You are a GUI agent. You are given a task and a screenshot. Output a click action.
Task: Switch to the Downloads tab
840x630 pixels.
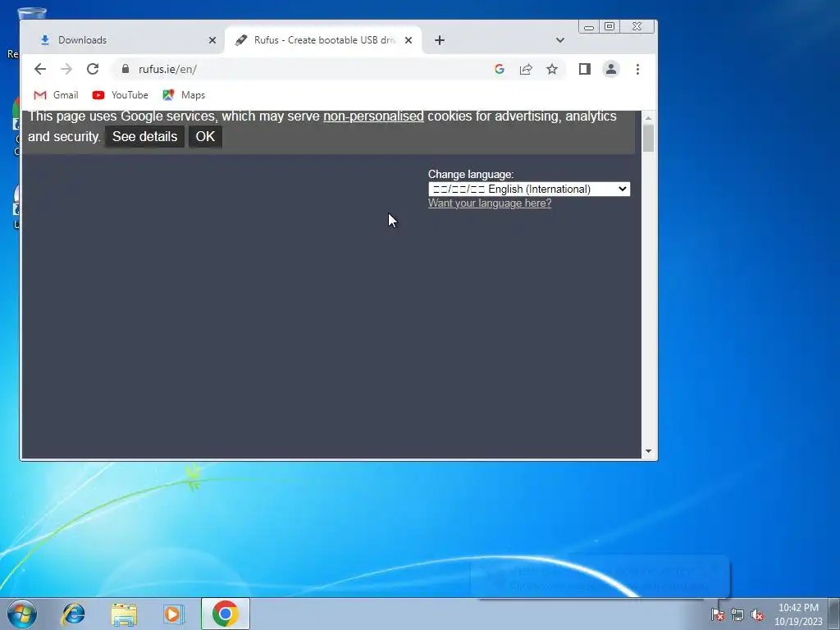pos(125,40)
